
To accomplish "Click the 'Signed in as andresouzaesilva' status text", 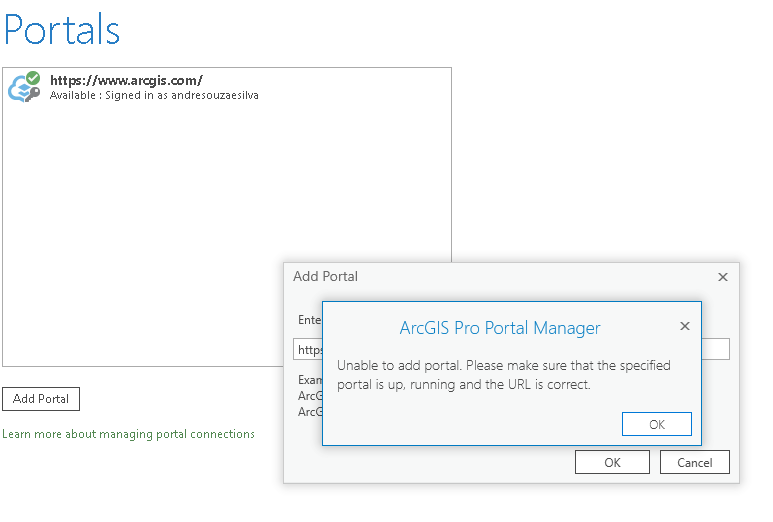I will 182,95.
